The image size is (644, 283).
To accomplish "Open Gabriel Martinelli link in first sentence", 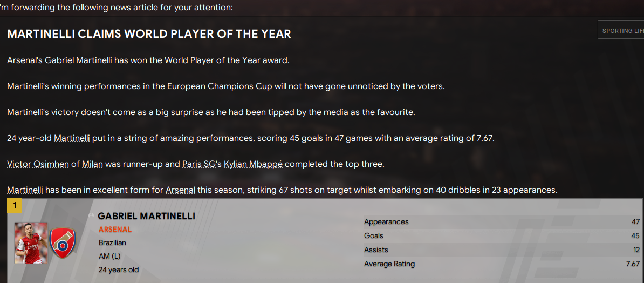I will click(x=78, y=60).
